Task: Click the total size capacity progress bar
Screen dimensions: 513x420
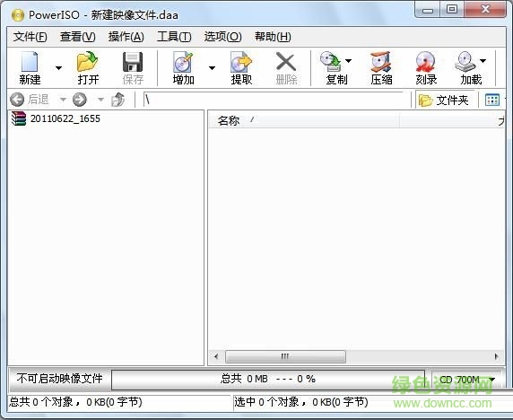Action: [x=268, y=380]
